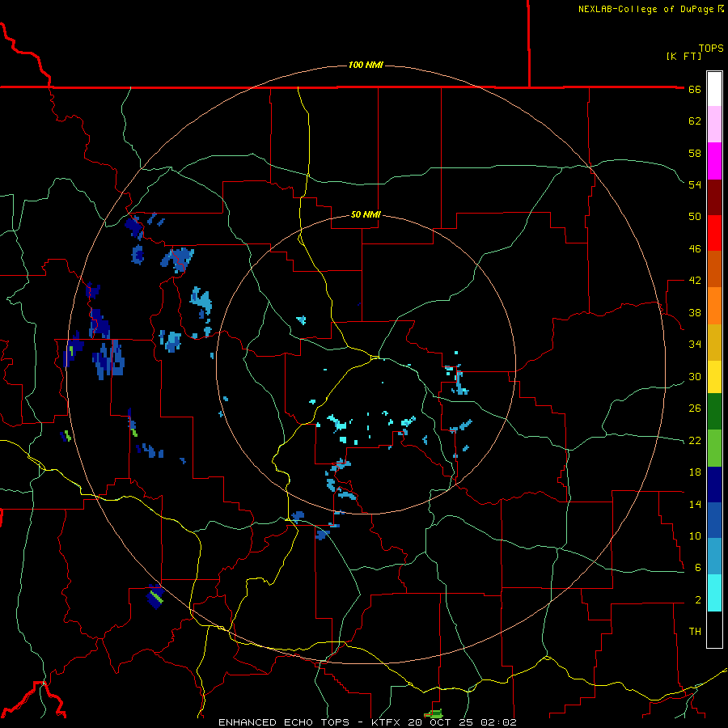Click the '18' legend value label
This screenshot has height=728, width=728.
click(x=695, y=472)
